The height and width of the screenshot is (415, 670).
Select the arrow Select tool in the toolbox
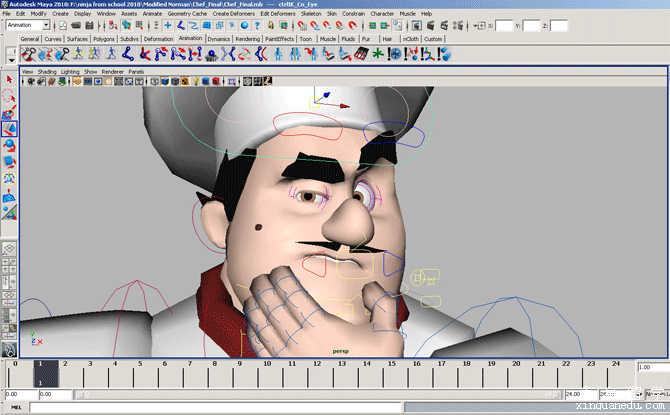[x=9, y=79]
